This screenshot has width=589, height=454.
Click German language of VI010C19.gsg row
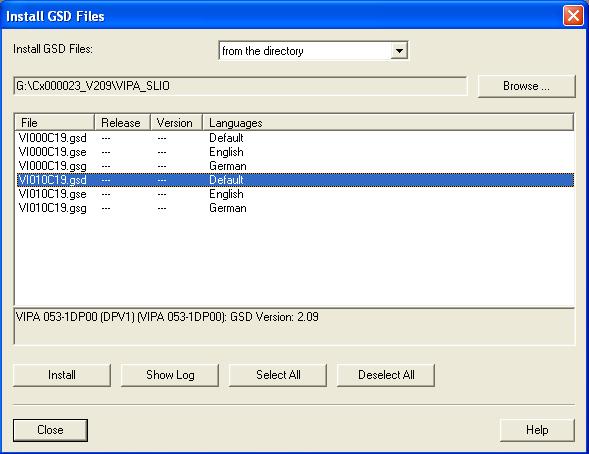coord(228,208)
